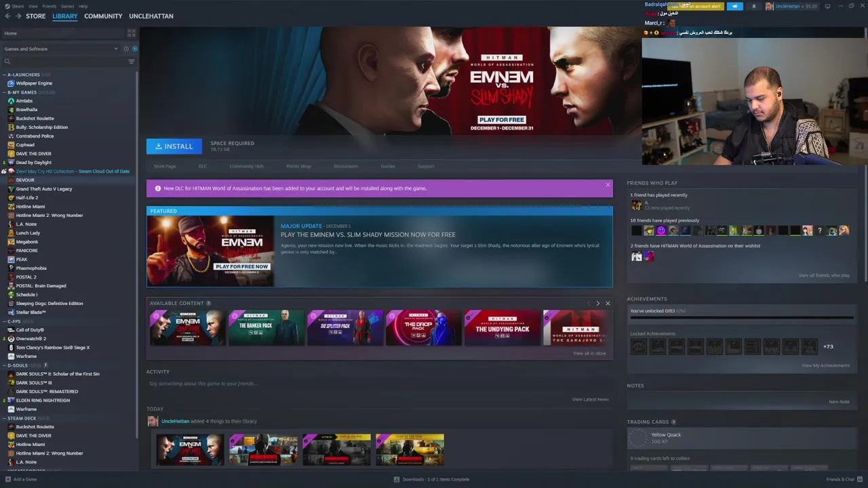Open the View menu
868x488 pixels.
click(x=33, y=6)
